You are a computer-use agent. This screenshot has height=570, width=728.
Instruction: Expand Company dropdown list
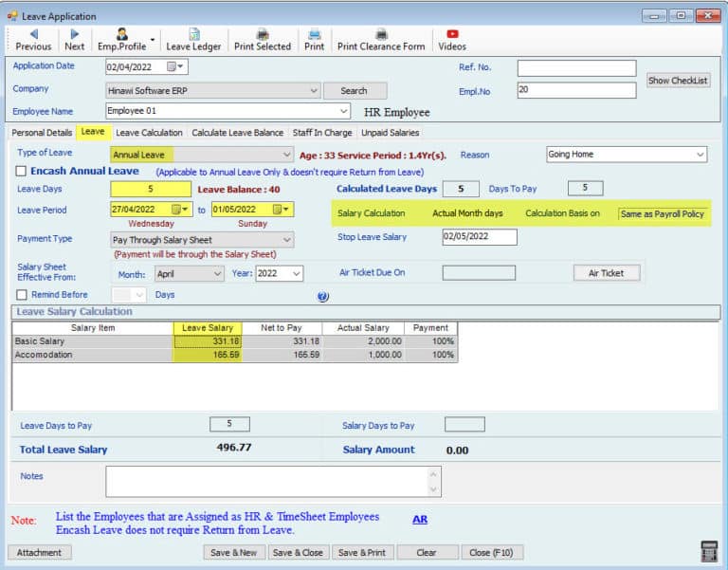(315, 91)
